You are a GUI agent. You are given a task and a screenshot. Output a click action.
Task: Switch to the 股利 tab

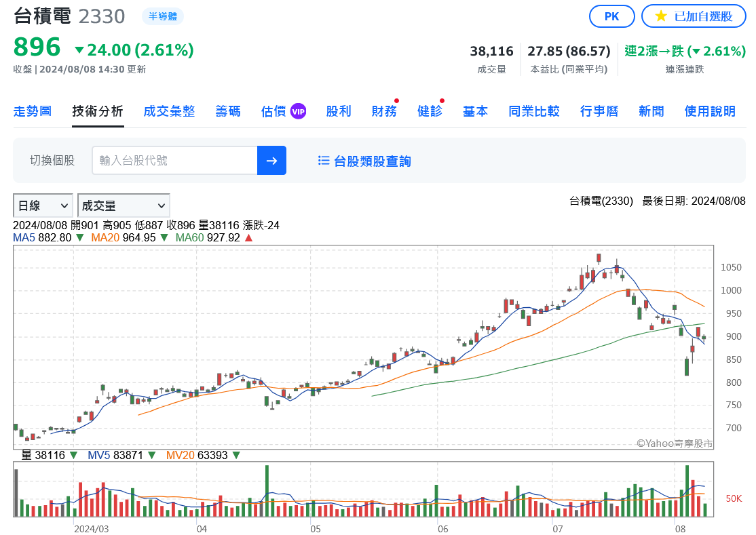coord(339,111)
